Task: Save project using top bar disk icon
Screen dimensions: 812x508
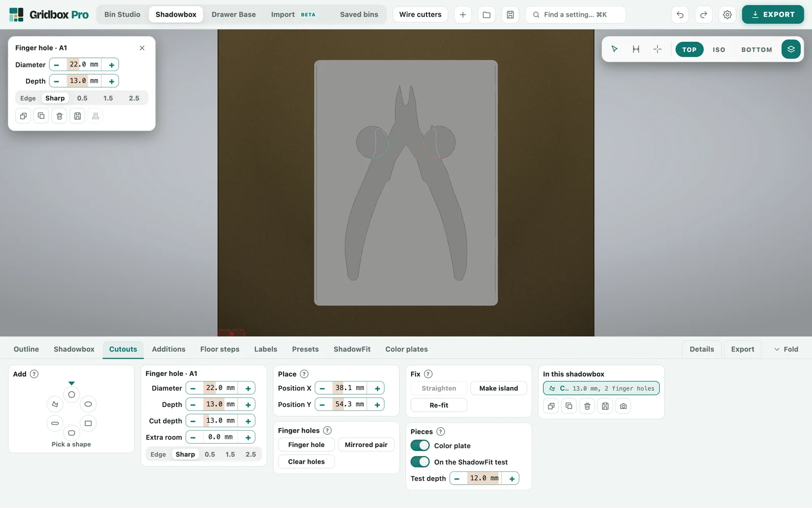Action: click(x=510, y=15)
